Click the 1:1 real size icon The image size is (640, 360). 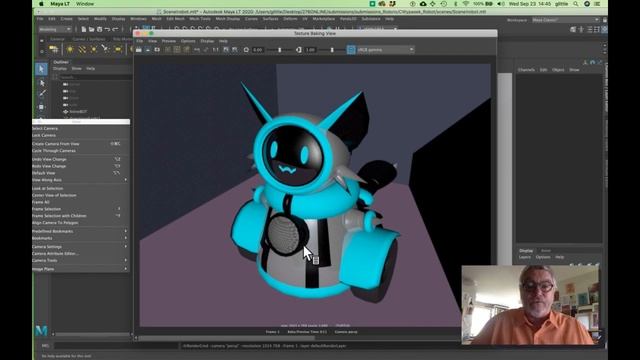tap(216, 50)
